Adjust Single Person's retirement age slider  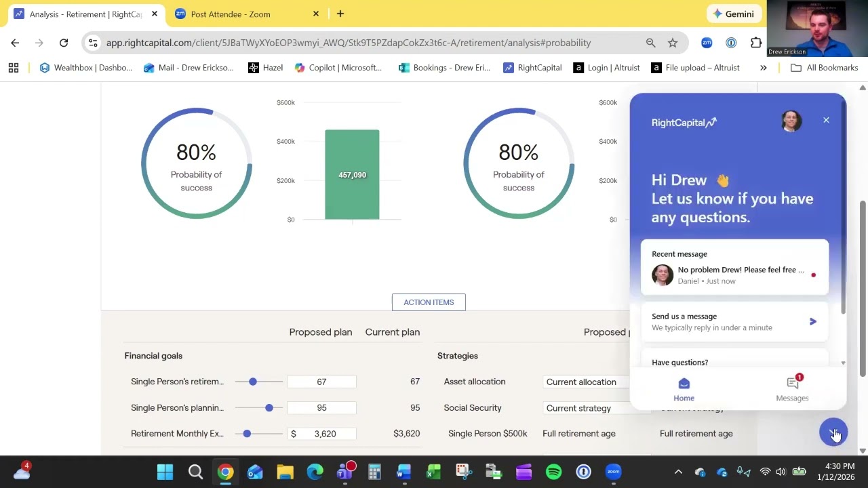253,382
